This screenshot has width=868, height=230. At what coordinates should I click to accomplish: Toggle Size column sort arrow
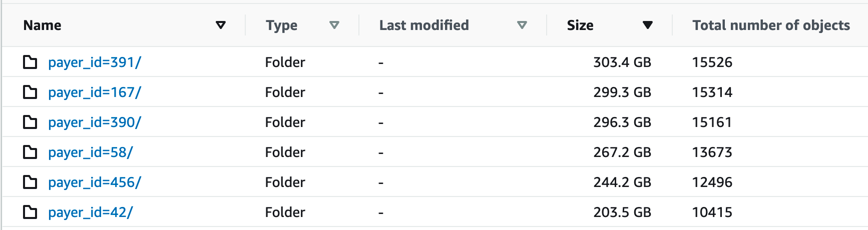pos(647,25)
